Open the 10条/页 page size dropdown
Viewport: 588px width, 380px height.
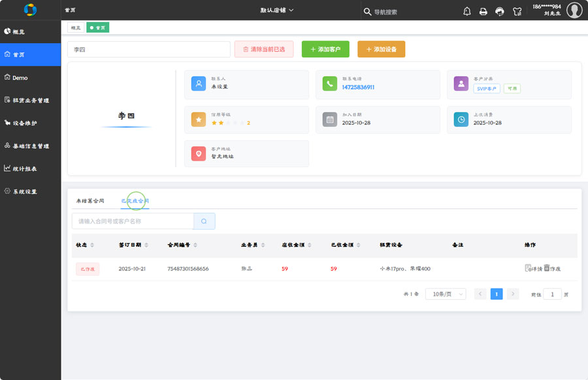[446, 294]
